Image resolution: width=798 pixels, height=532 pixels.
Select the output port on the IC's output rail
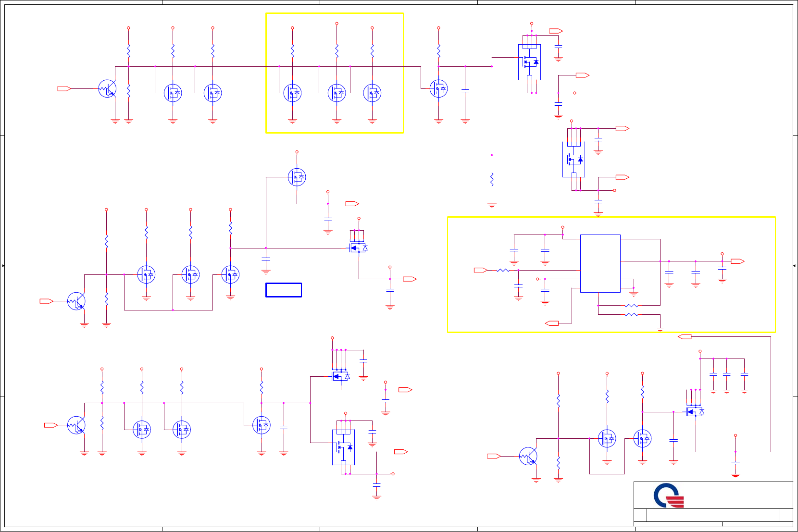coord(737,261)
